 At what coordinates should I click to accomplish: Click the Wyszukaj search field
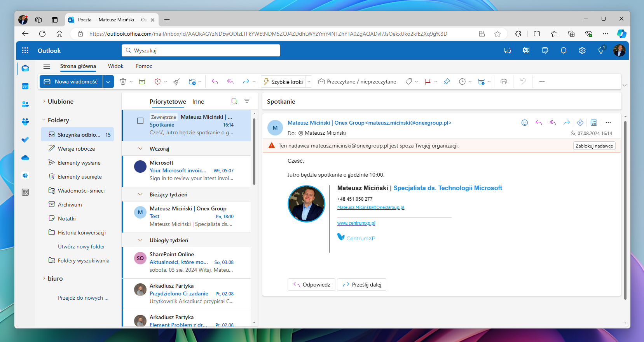[x=201, y=50]
